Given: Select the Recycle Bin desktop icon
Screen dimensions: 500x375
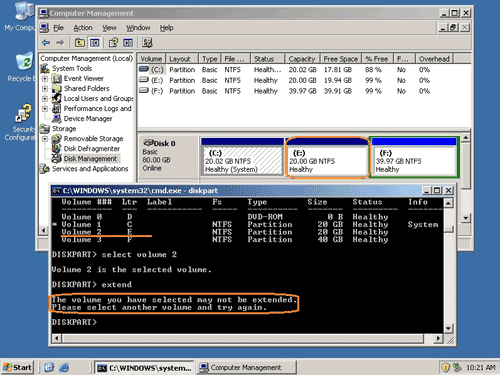Looking at the screenshot, I should coord(24,62).
